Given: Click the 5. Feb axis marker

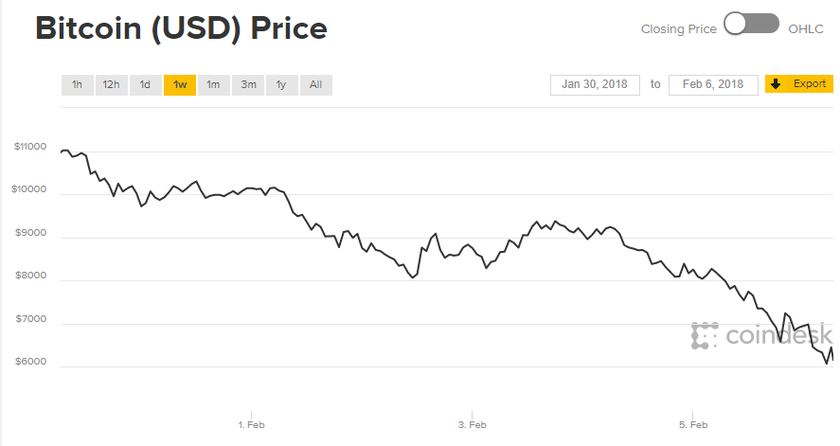Looking at the screenshot, I should [x=693, y=425].
